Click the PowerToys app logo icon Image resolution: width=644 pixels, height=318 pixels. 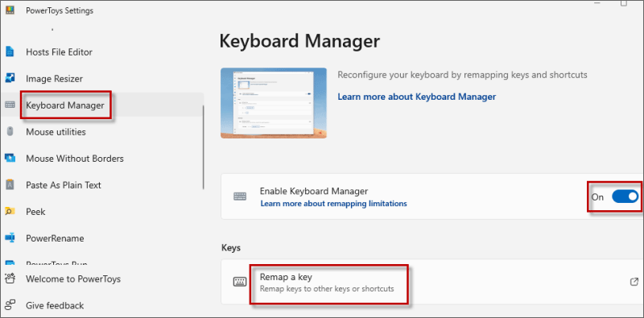(10, 10)
